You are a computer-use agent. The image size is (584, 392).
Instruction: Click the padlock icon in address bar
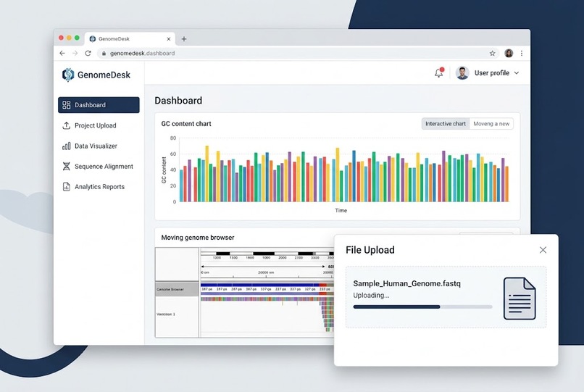pyautogui.click(x=104, y=54)
